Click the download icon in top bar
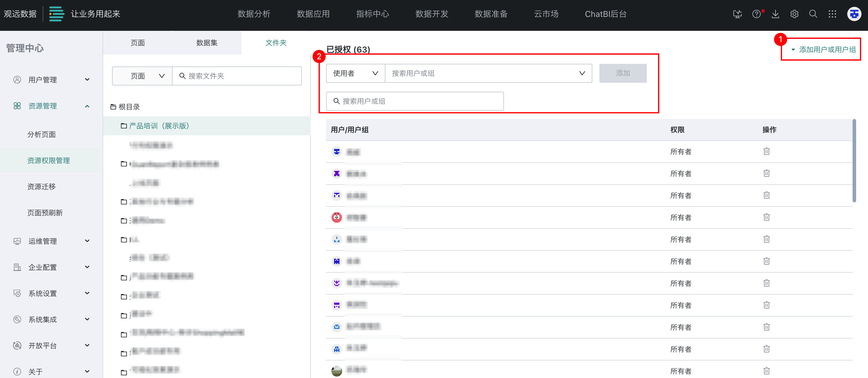The width and height of the screenshot is (868, 378). [775, 14]
